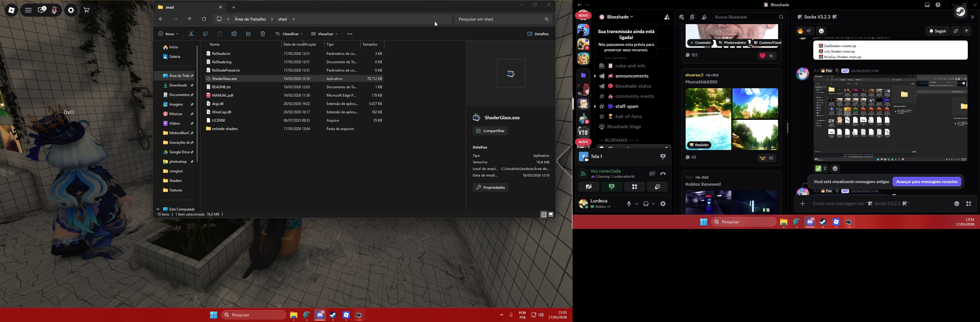The width and height of the screenshot is (980, 322).
Task: Open the Novo dropdown in File Explorer
Action: pyautogui.click(x=168, y=34)
